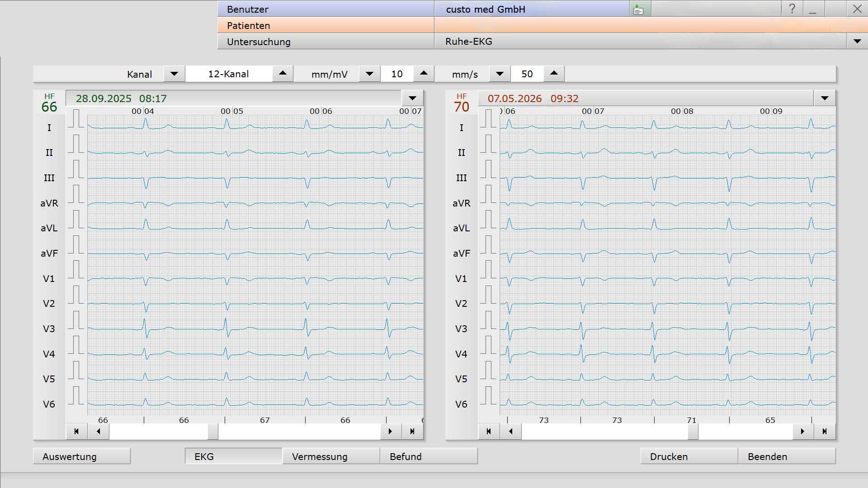868x488 pixels.
Task: Select the left recording's heart rate 66
Action: coord(49,107)
